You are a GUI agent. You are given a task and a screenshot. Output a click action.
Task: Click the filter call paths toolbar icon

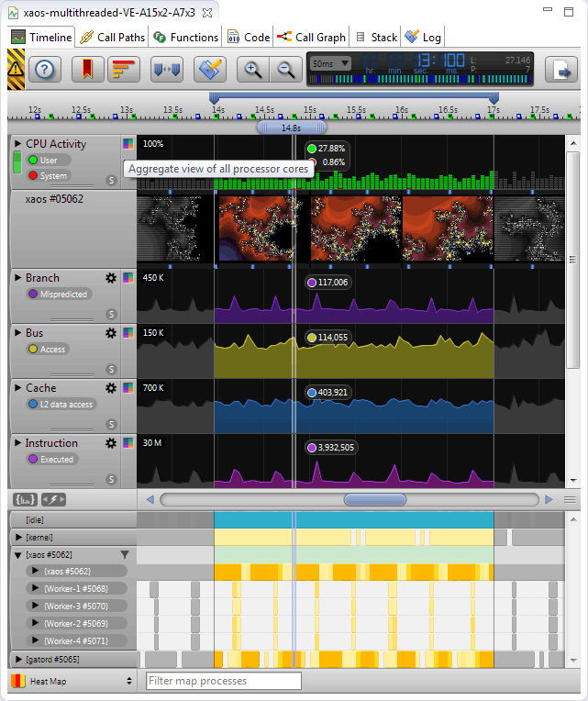124,70
